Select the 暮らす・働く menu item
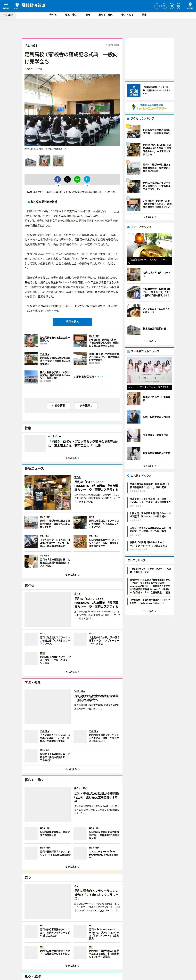The height and width of the screenshot is (980, 196). coord(106,15)
